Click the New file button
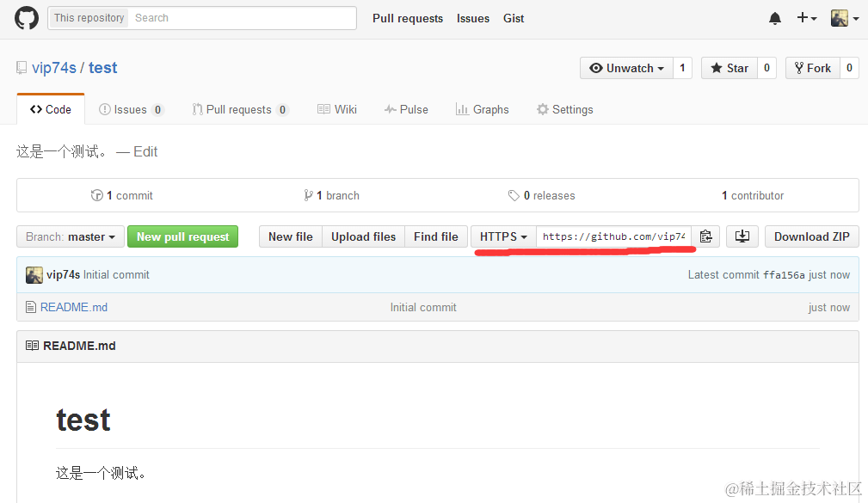 tap(291, 236)
